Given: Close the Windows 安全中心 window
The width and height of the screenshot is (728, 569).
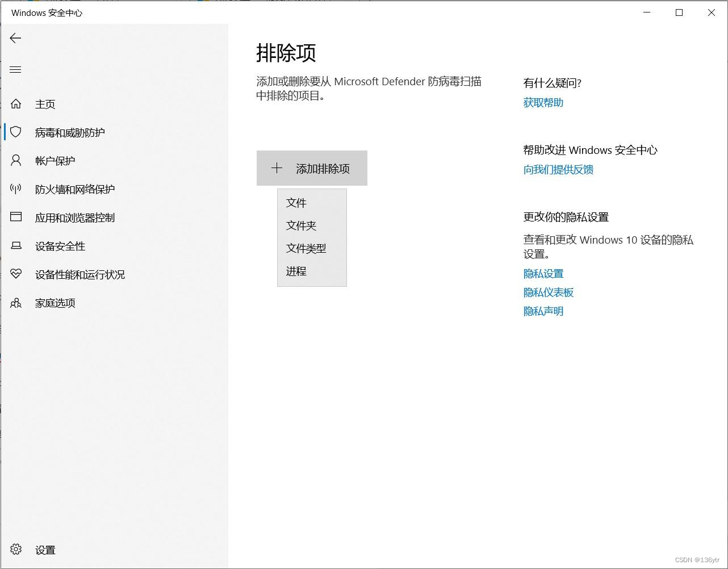Looking at the screenshot, I should coord(711,12).
